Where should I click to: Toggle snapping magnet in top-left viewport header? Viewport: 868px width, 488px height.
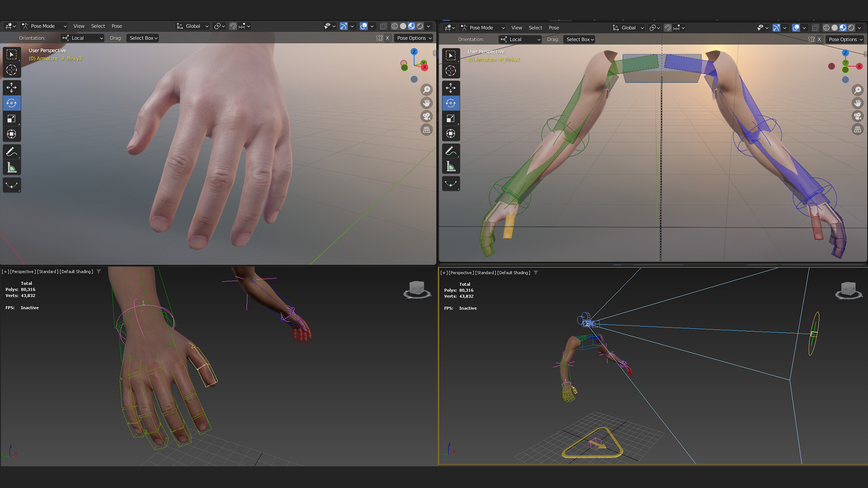[233, 26]
